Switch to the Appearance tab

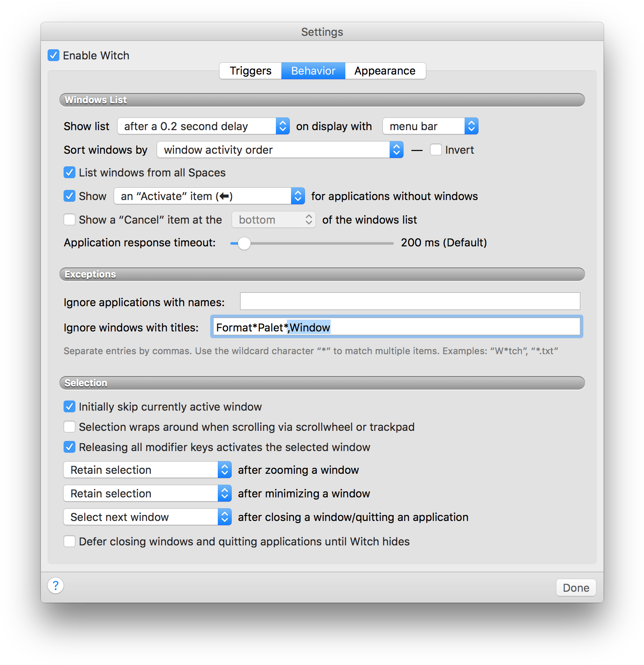[385, 71]
